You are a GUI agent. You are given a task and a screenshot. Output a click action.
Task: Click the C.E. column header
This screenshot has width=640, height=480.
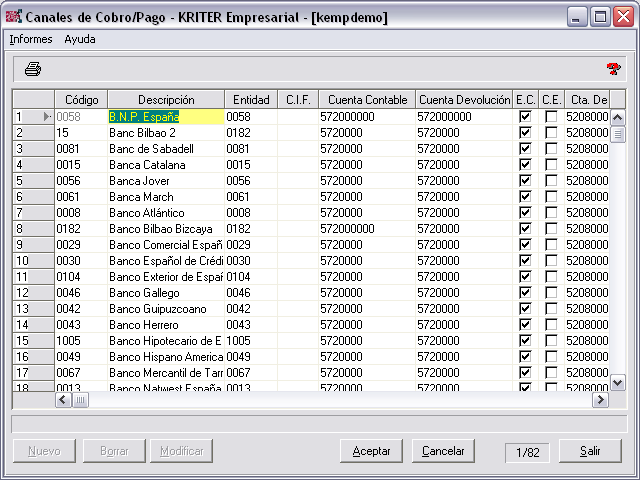[551, 100]
